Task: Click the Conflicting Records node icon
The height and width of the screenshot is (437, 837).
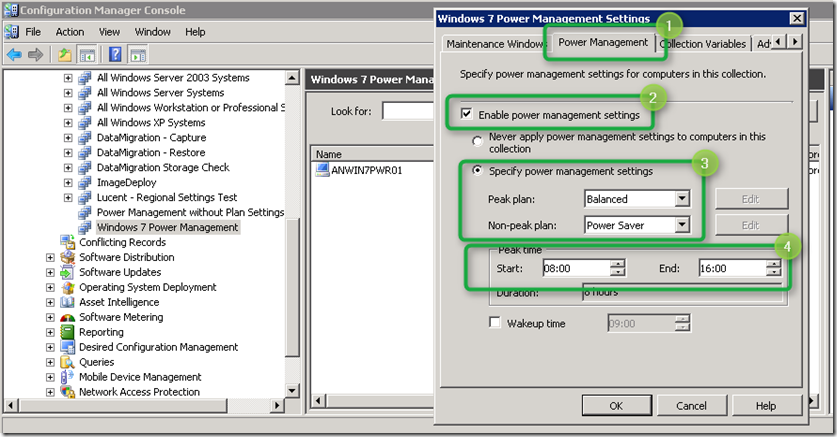Action: pos(68,242)
